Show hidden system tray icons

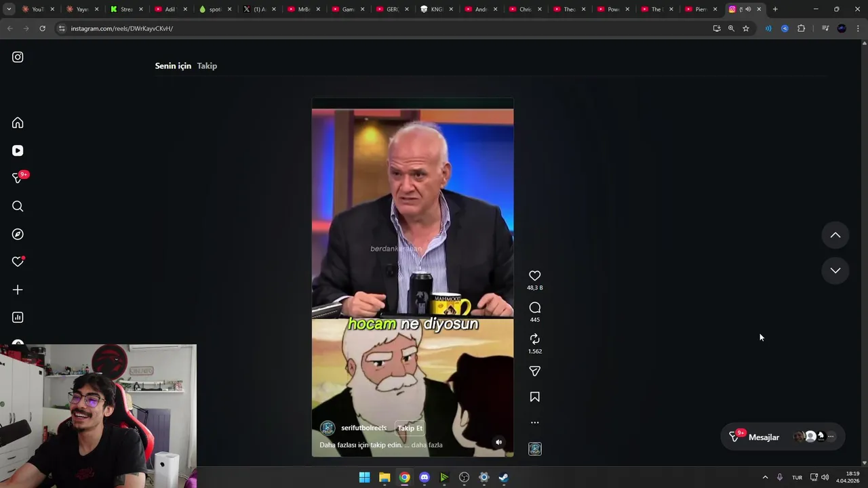click(765, 477)
